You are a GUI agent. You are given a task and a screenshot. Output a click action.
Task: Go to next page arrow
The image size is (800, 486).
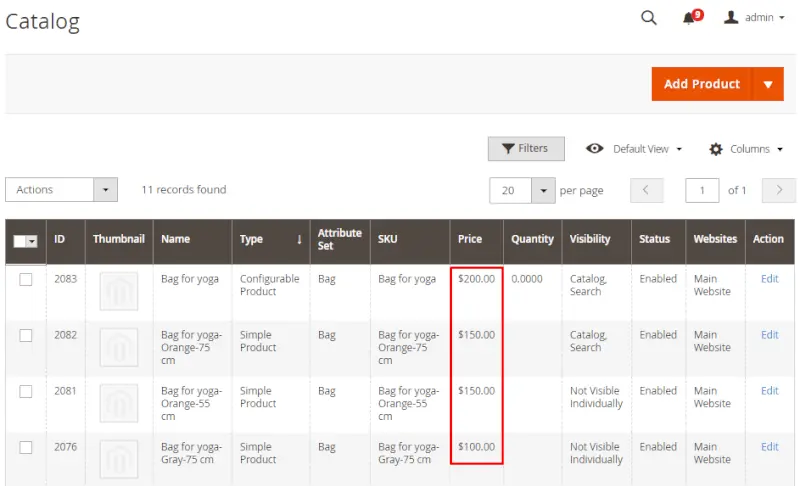point(778,190)
